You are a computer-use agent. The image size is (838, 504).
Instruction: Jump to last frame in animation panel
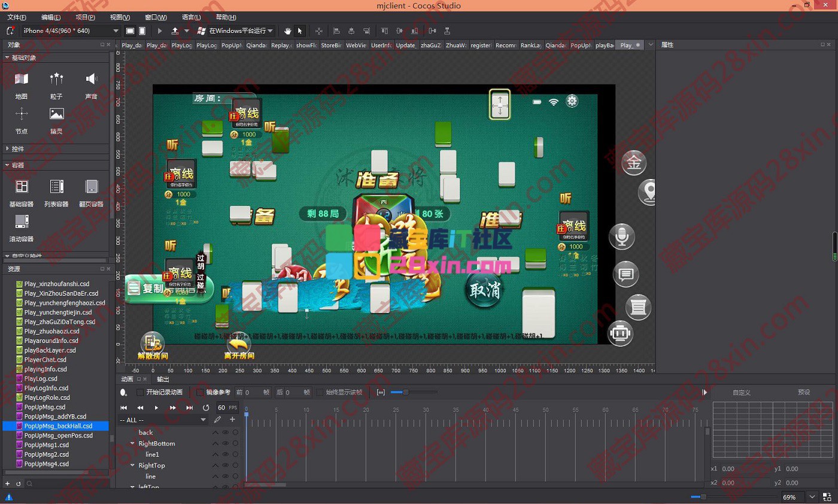(x=190, y=408)
